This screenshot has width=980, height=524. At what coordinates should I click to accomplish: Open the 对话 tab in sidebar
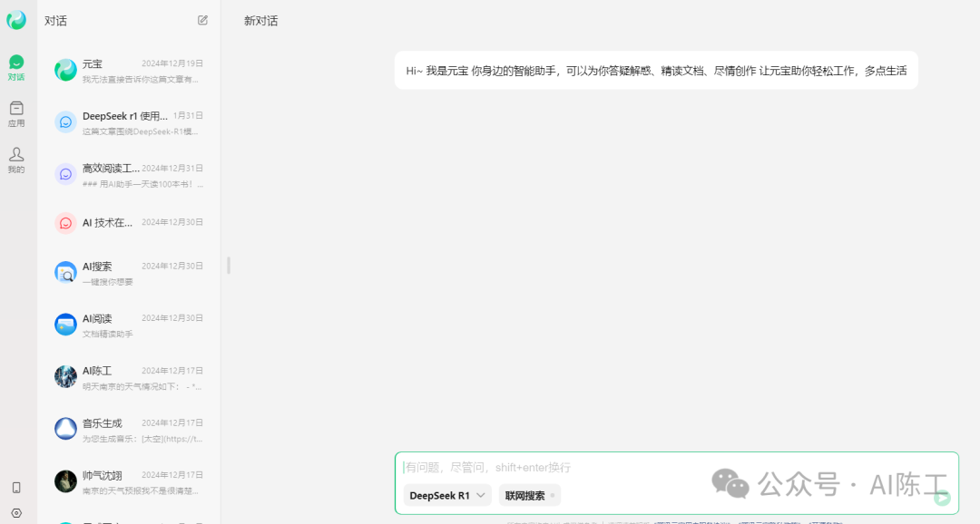[x=16, y=67]
